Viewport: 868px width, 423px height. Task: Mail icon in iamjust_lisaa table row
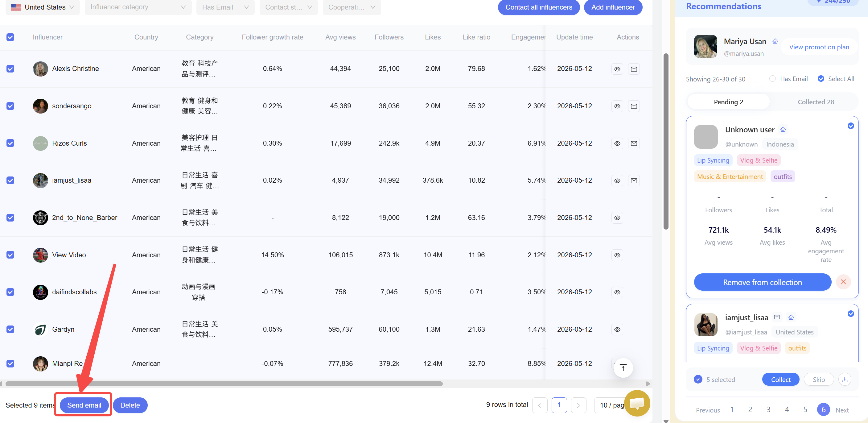634,181
